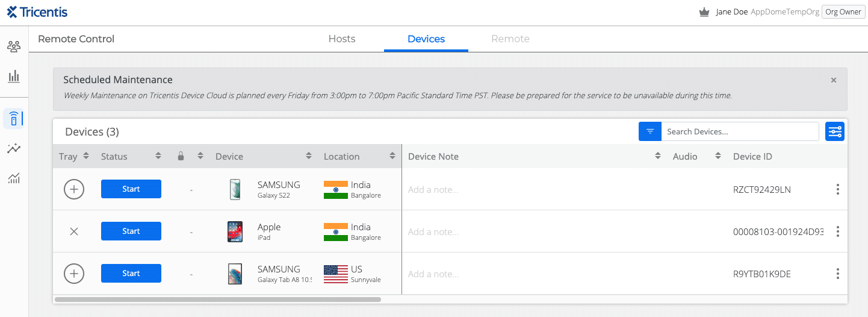This screenshot has height=317, width=868.
Task: Open the bar chart reports sidebar icon
Action: click(14, 77)
